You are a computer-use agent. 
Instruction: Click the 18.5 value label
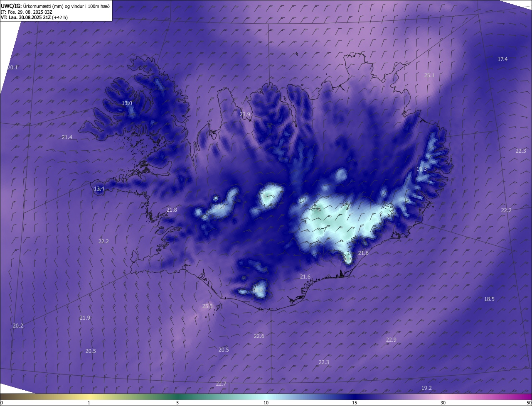point(489,299)
